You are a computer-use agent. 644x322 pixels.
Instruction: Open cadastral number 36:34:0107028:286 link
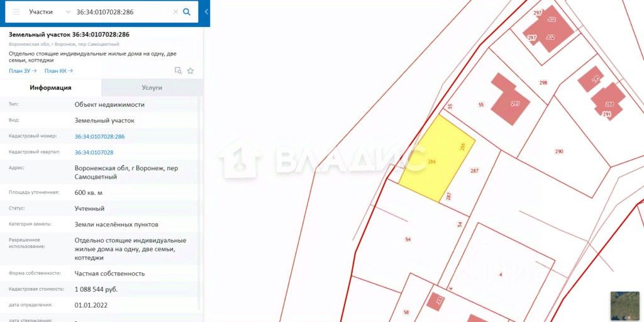pos(99,136)
